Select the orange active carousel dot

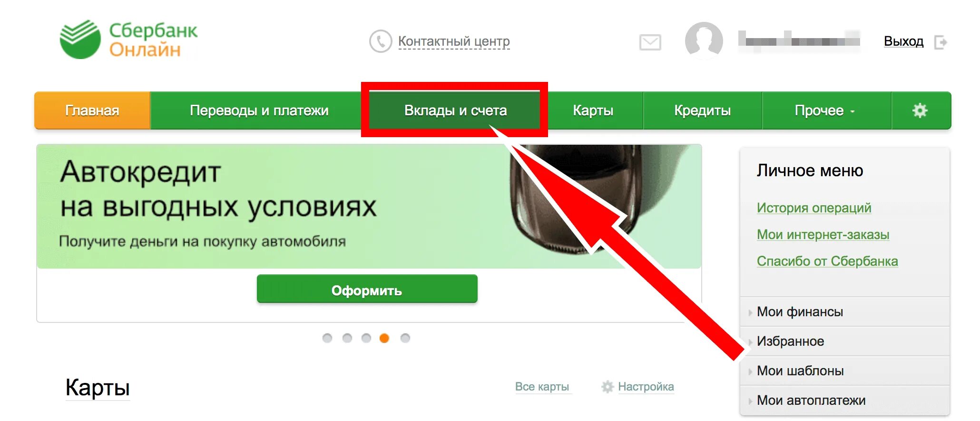[x=384, y=338]
